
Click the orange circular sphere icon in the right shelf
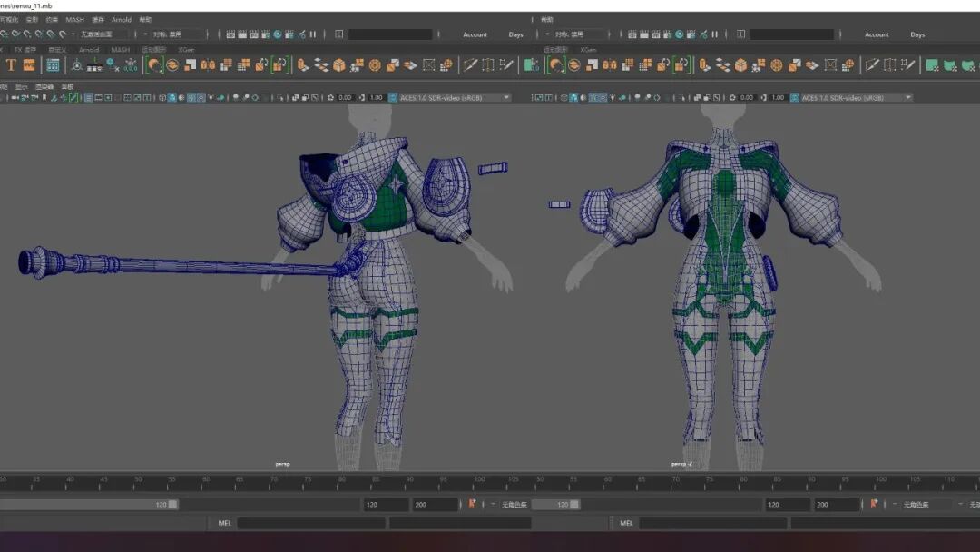tap(777, 65)
